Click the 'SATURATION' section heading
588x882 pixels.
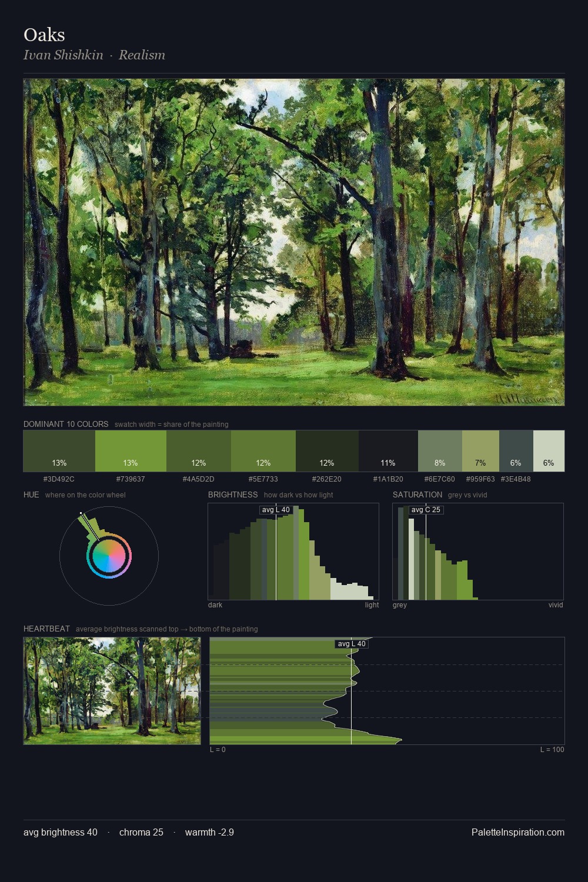pos(417,495)
